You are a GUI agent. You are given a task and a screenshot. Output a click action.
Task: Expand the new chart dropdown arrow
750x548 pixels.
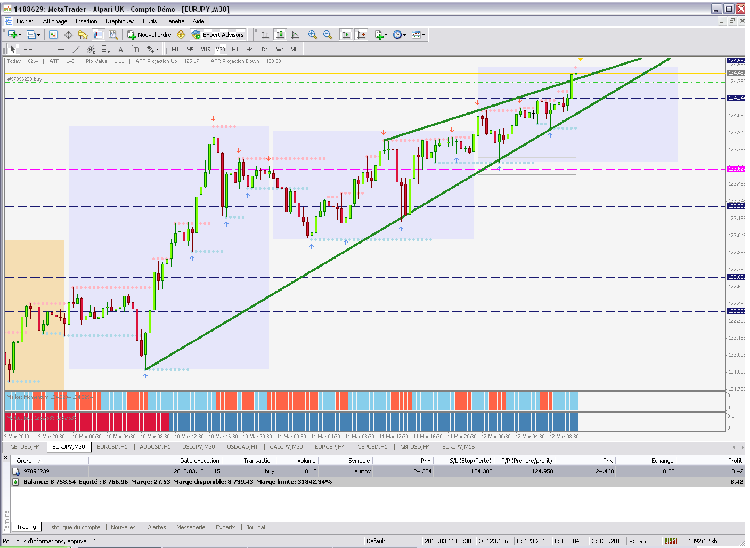coord(20,35)
